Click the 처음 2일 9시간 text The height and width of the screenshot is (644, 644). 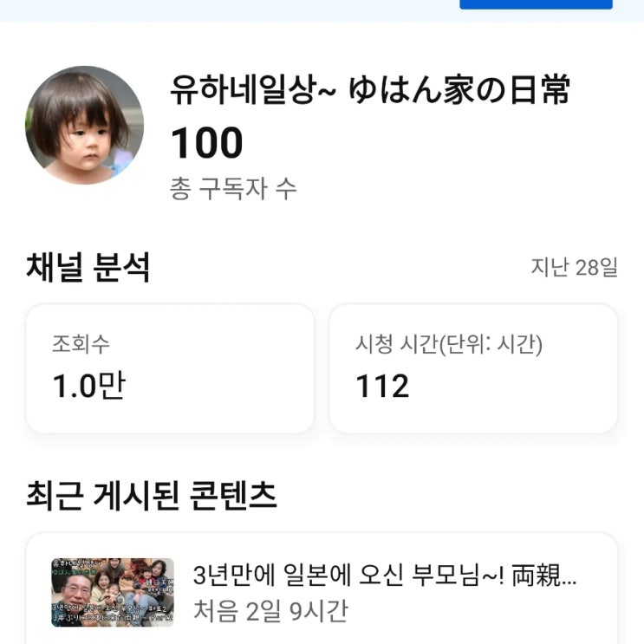coord(270,610)
